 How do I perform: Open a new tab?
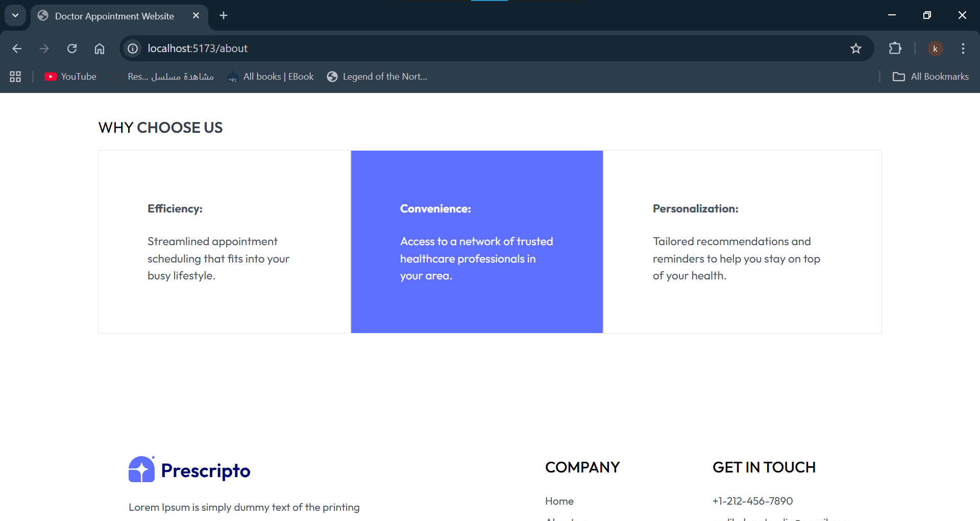224,15
